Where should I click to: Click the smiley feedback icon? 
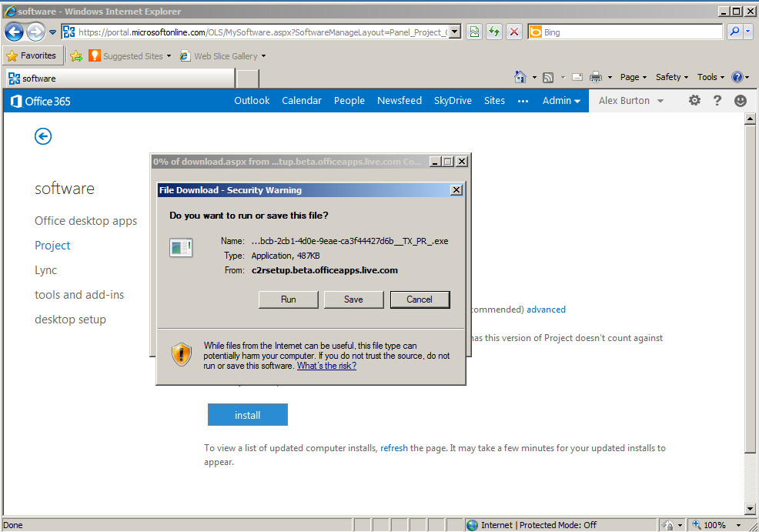pos(741,100)
